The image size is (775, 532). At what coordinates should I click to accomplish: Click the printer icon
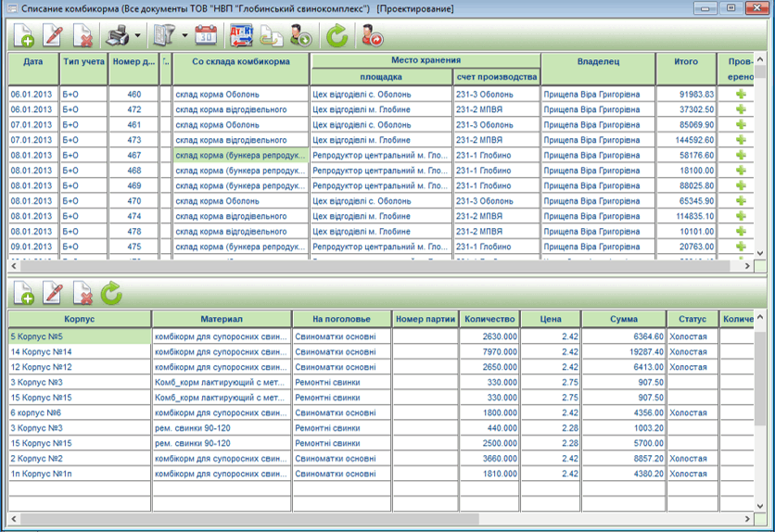pos(118,37)
